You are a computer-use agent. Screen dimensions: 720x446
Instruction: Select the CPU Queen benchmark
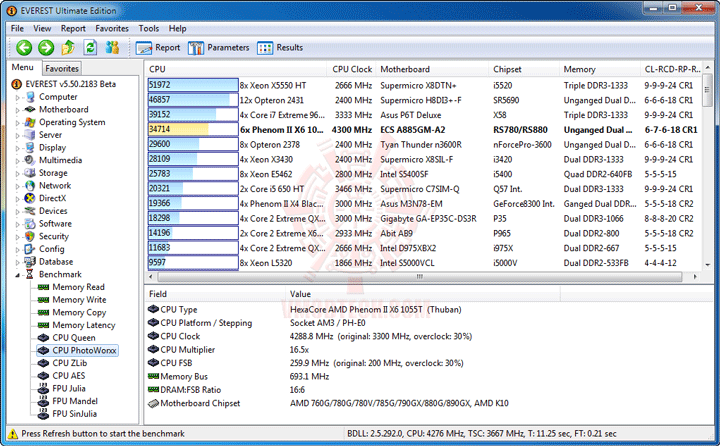tap(74, 338)
